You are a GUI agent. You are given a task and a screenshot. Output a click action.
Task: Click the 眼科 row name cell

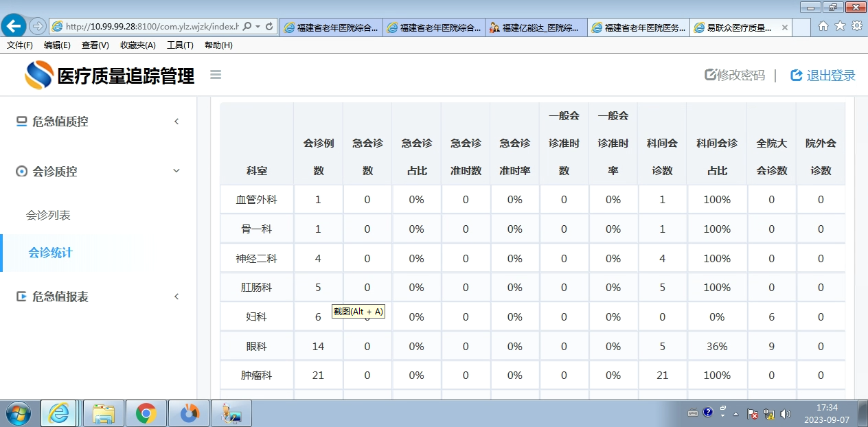[x=257, y=347]
